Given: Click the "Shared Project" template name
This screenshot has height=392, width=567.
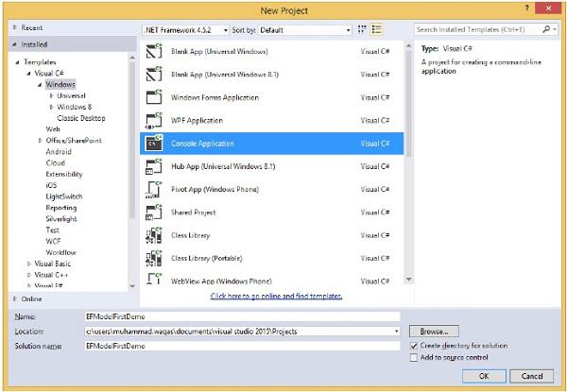Looking at the screenshot, I should [x=194, y=213].
